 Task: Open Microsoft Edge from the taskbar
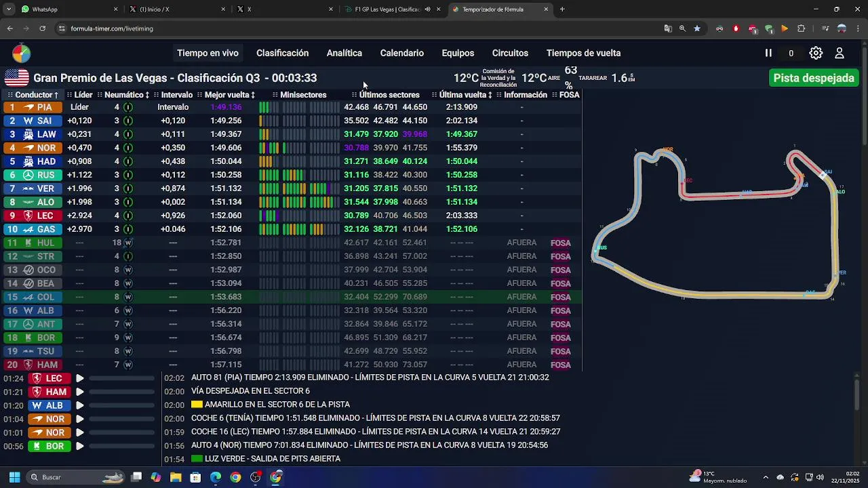216,477
